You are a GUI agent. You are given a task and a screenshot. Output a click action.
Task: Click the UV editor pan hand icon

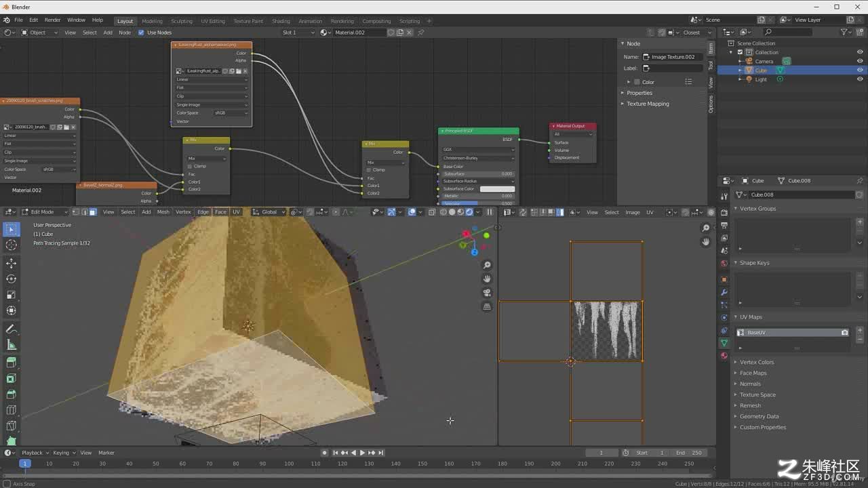(x=706, y=242)
